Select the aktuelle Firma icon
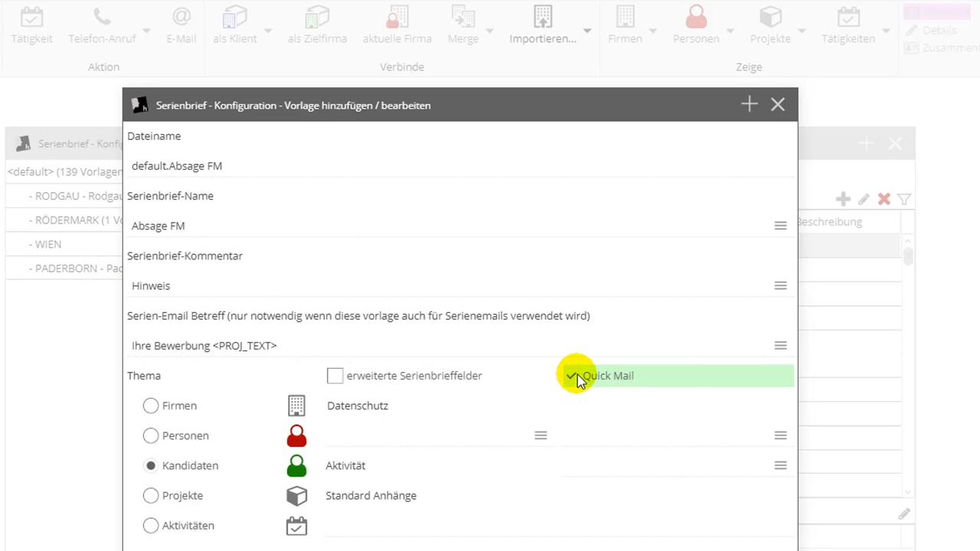 (x=397, y=17)
